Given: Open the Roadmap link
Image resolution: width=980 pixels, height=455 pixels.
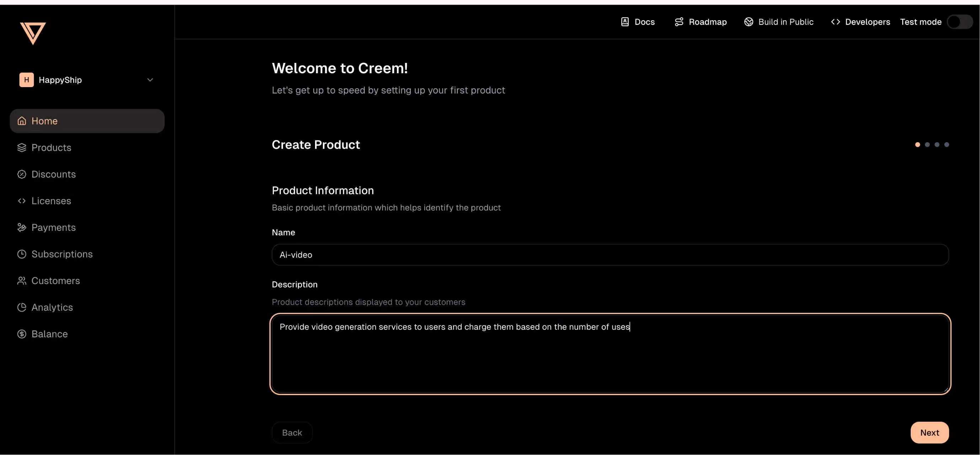Looking at the screenshot, I should [x=701, y=22].
